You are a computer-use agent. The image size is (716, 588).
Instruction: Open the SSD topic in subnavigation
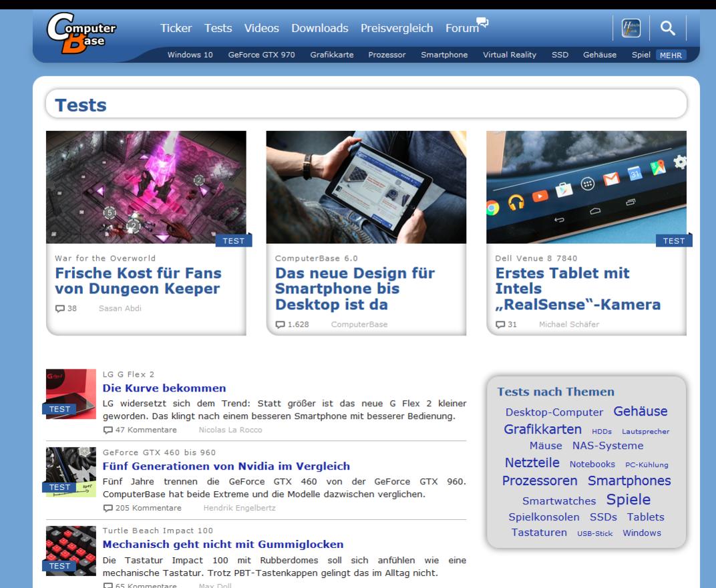560,55
